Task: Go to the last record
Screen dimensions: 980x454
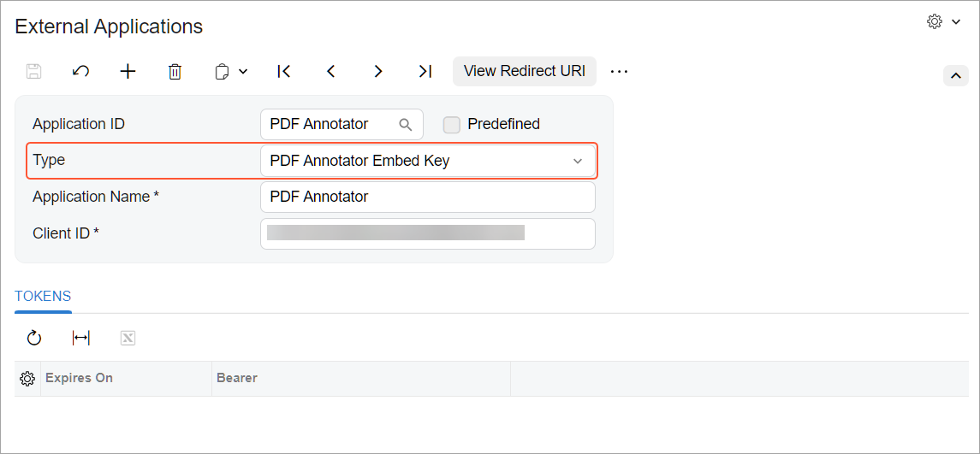Action: coord(425,71)
